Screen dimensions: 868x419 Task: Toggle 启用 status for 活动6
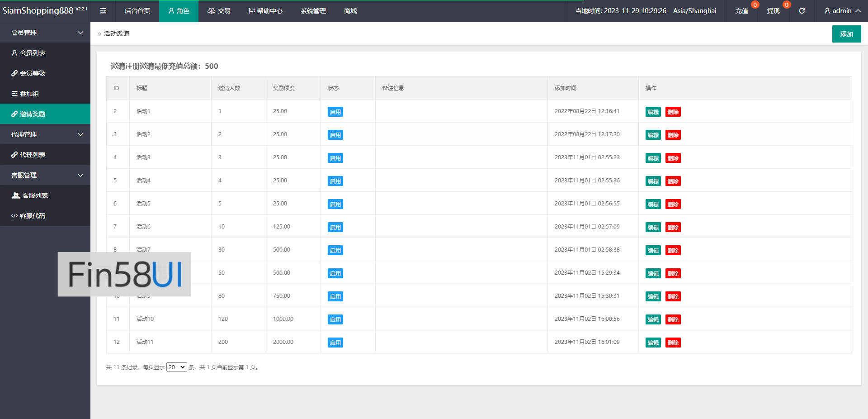(335, 227)
